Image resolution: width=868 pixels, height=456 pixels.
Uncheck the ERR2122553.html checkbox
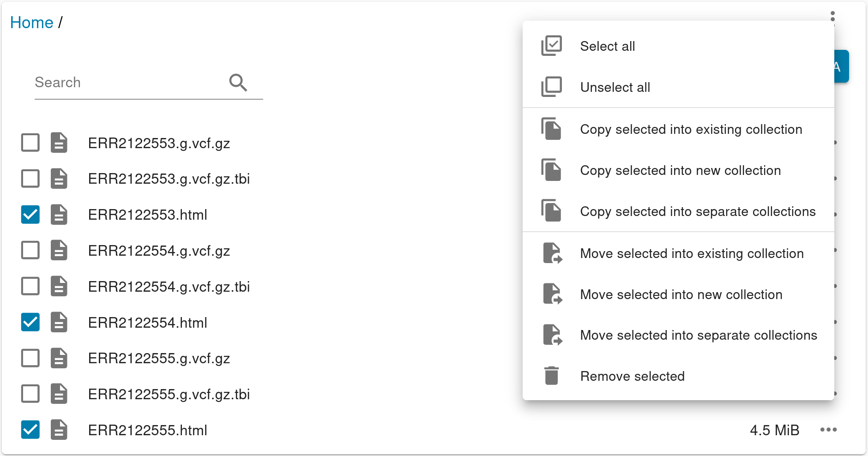(x=30, y=215)
